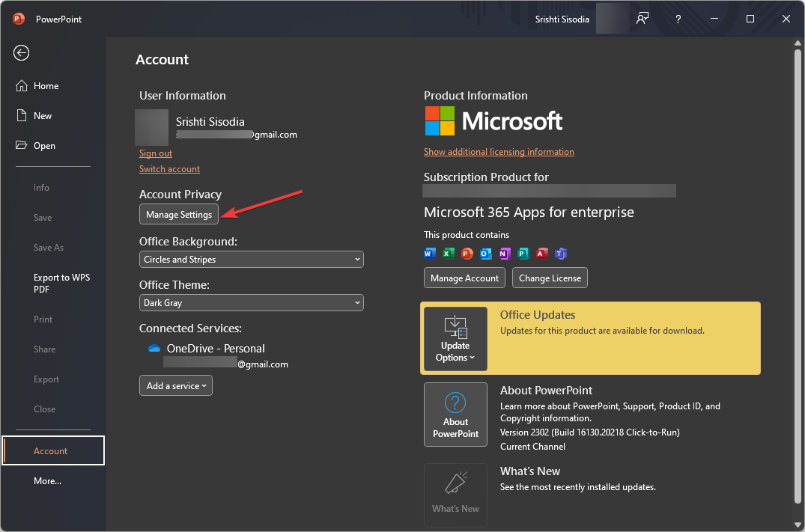Click the Version 2302 build text

click(590, 432)
